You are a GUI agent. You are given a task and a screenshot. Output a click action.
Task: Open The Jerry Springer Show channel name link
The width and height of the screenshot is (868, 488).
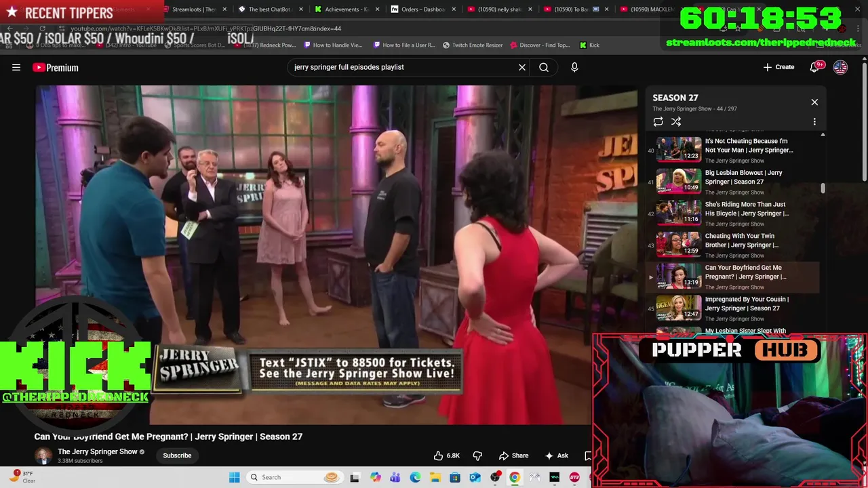[x=98, y=451]
